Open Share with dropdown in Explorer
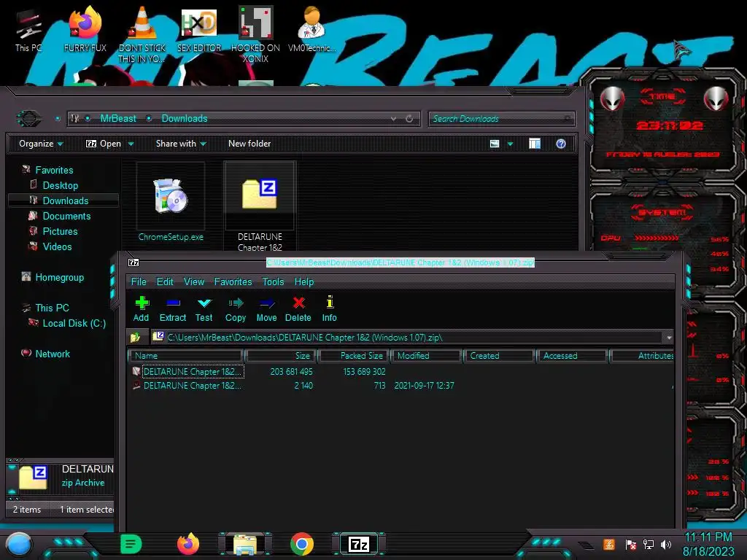 coord(181,144)
